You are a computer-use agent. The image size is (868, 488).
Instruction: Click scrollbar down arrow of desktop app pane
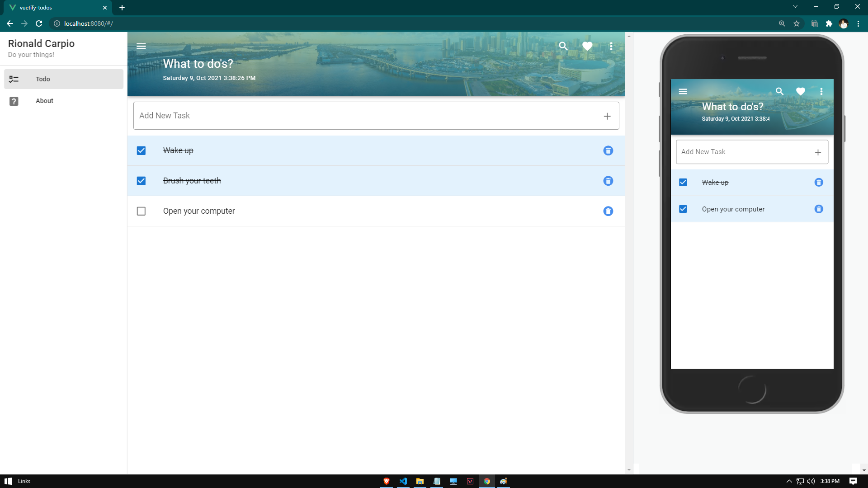(629, 470)
